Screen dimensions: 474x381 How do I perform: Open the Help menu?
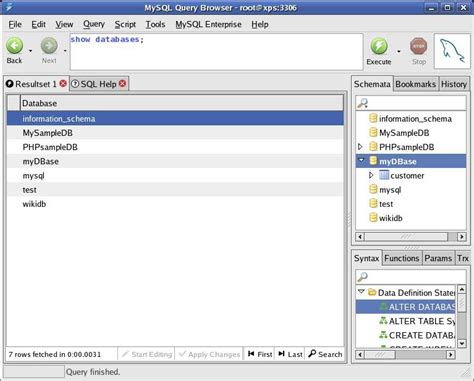260,24
